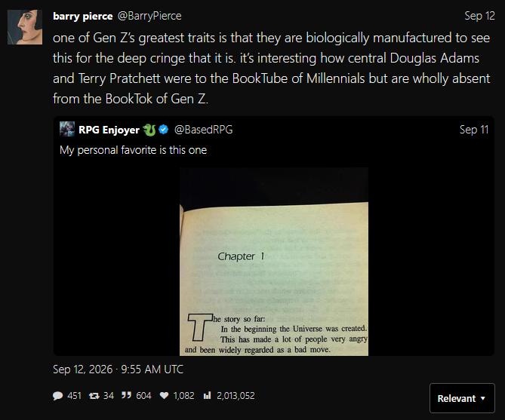Open the Relevant sort dropdown
505x420 pixels.
click(x=462, y=398)
